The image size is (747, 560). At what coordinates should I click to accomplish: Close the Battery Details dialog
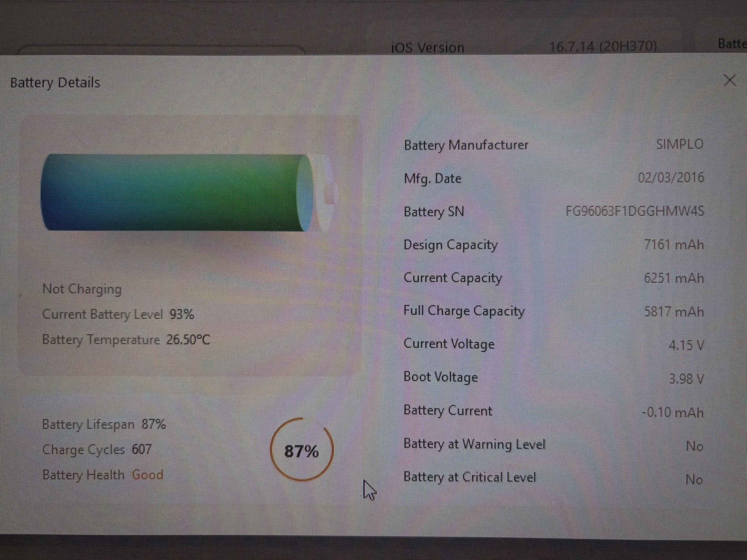pyautogui.click(x=730, y=80)
